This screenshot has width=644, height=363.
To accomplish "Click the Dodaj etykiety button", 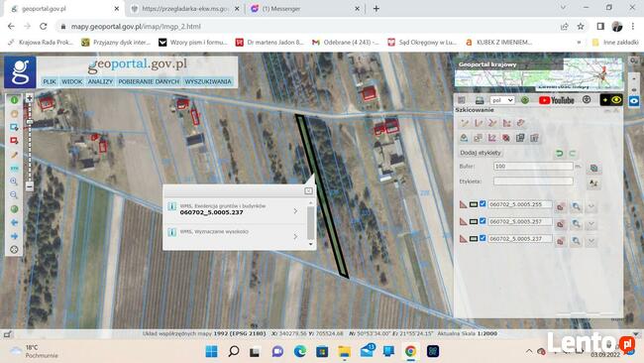I will (x=481, y=153).
